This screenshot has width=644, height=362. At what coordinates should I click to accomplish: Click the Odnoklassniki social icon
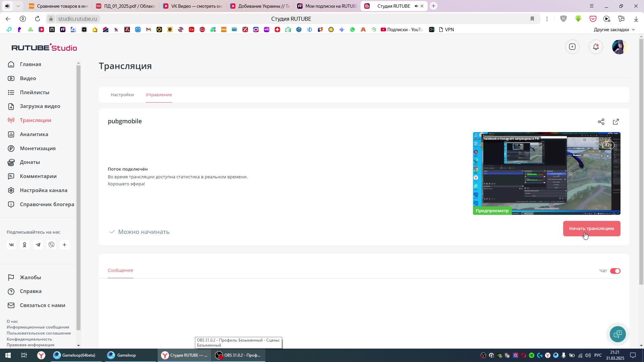24,245
